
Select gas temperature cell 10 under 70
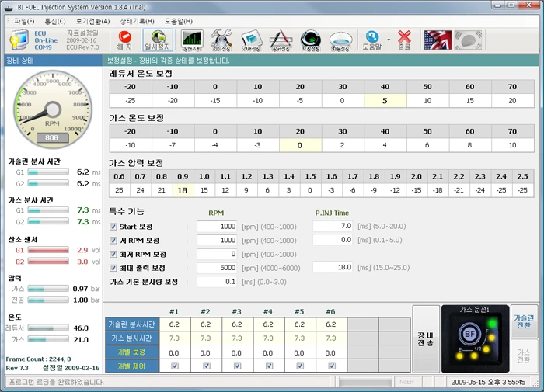pyautogui.click(x=513, y=145)
